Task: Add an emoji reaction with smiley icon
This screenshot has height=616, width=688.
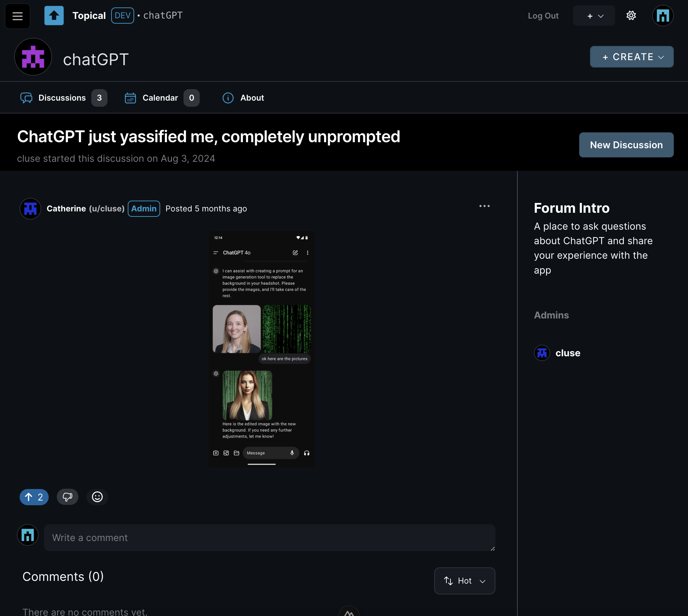Action: 97,497
